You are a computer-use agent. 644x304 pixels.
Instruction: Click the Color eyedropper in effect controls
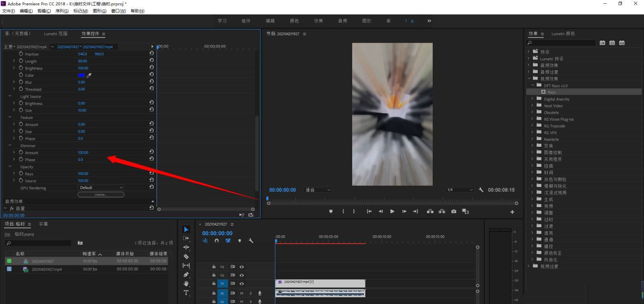click(x=89, y=75)
